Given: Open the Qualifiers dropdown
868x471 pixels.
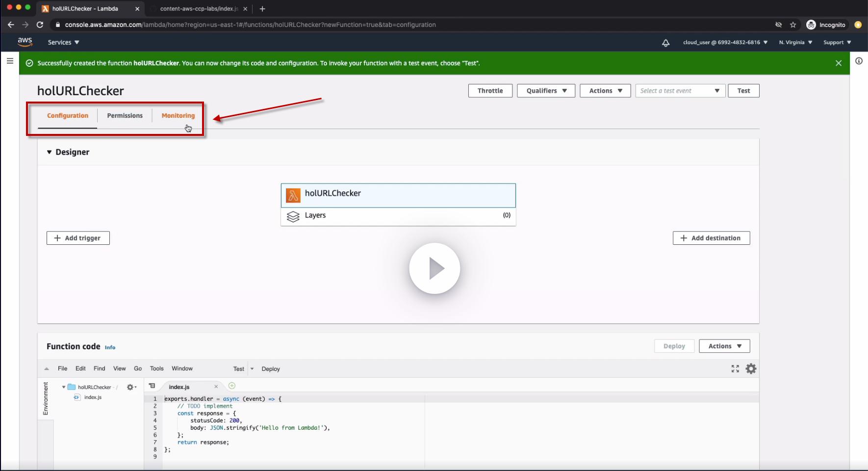Looking at the screenshot, I should coord(546,91).
